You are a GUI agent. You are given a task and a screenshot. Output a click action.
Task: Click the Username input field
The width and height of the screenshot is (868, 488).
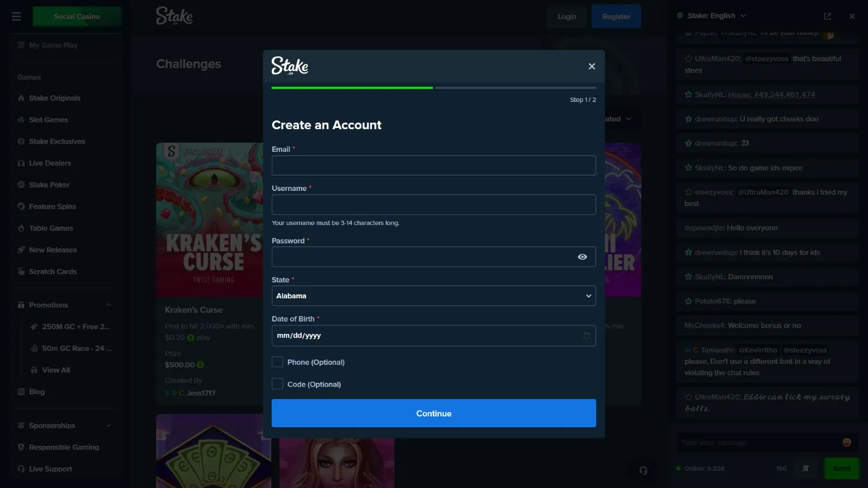(x=433, y=204)
